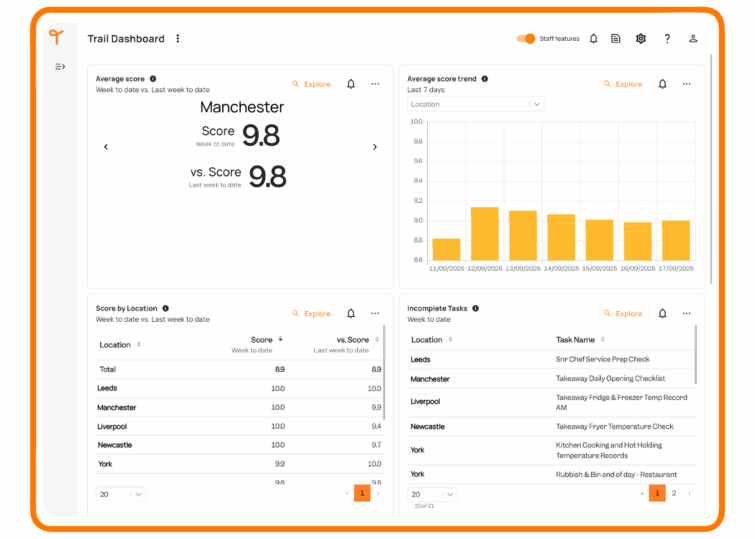Open the Location dropdown in trend chart
The image size is (755, 539).
pyautogui.click(x=475, y=104)
